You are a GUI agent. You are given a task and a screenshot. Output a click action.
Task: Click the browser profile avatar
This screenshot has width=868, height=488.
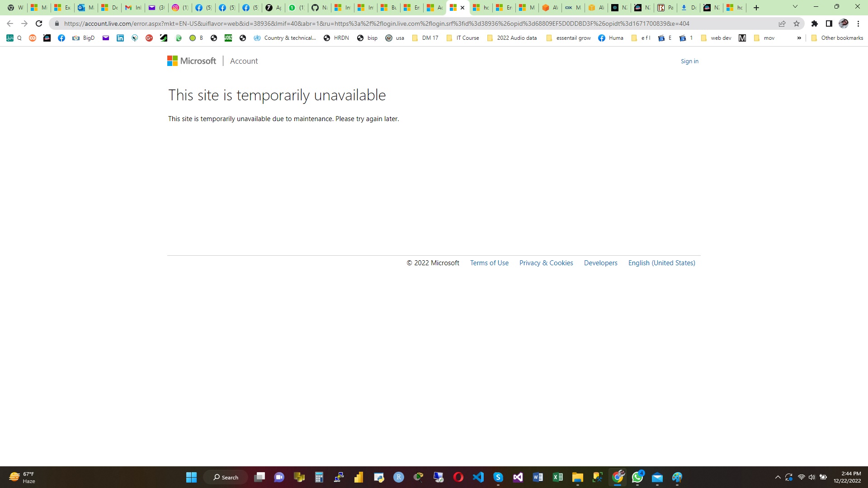pos(844,23)
